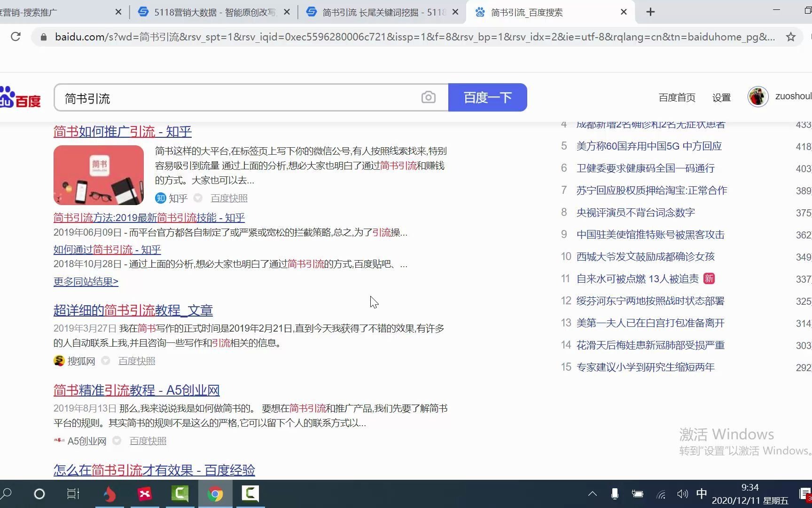
Task: Open hot topic 苏宁回应股权质押给淘宝:正常合作
Action: tap(652, 190)
